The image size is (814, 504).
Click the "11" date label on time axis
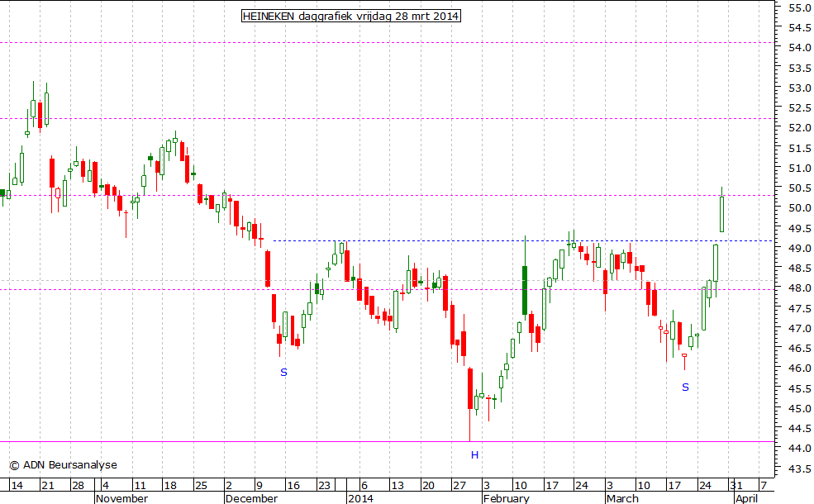click(140, 486)
